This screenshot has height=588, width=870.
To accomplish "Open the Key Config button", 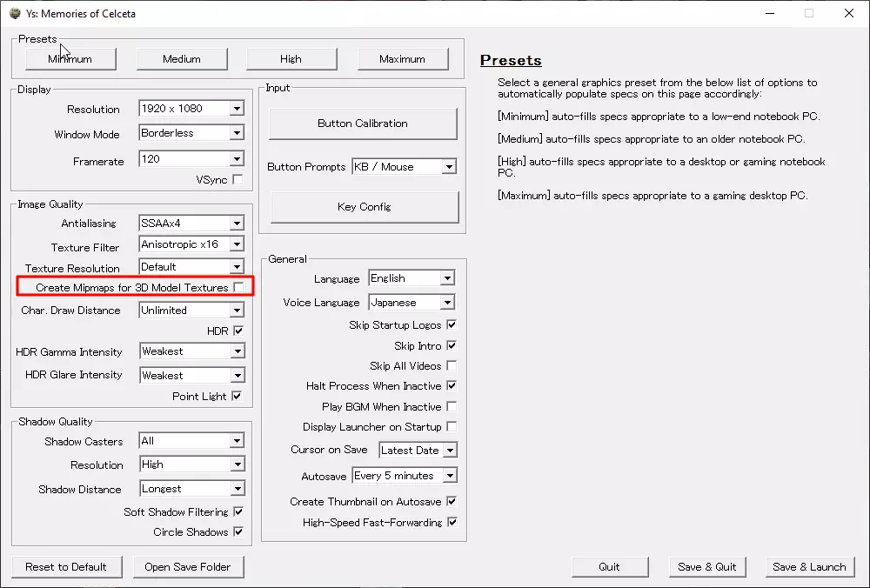I will tap(365, 207).
